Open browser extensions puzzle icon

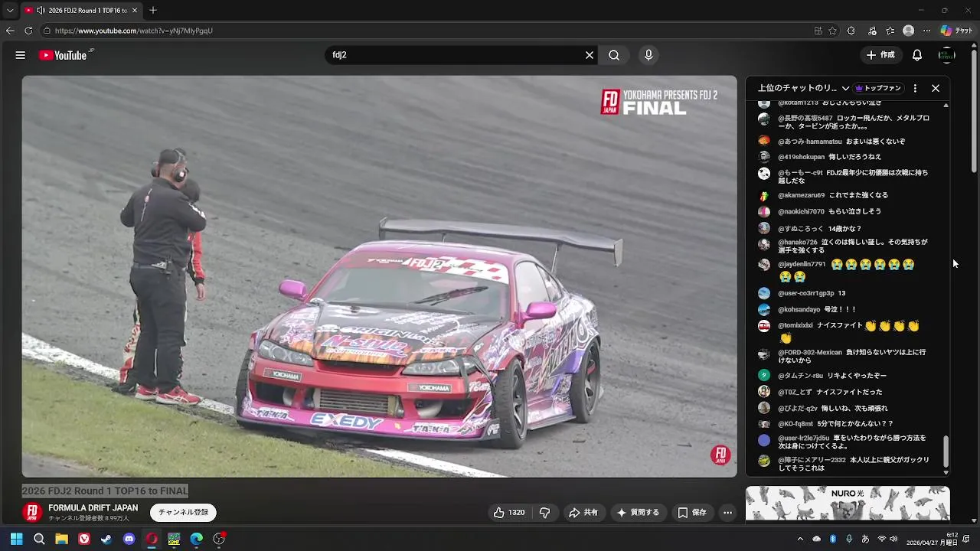(851, 31)
